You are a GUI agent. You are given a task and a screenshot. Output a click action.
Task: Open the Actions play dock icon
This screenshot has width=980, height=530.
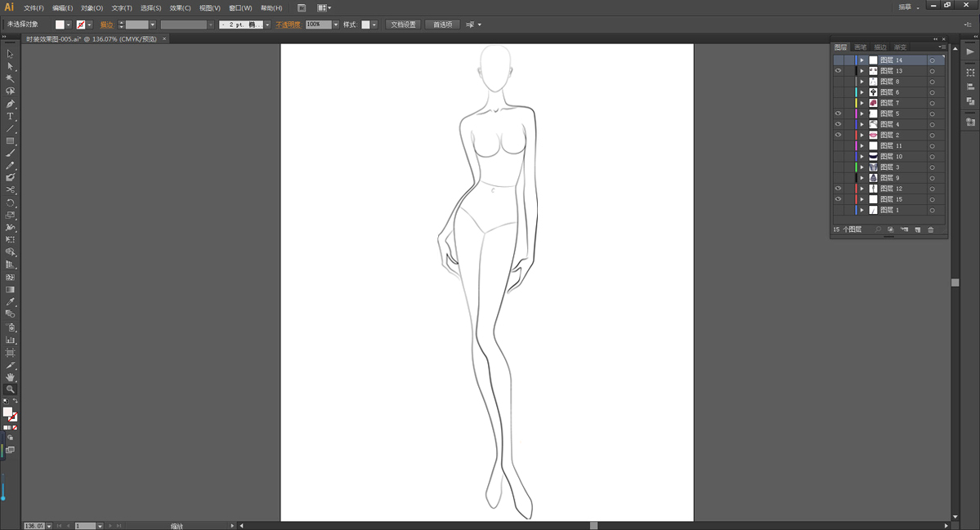point(970,51)
